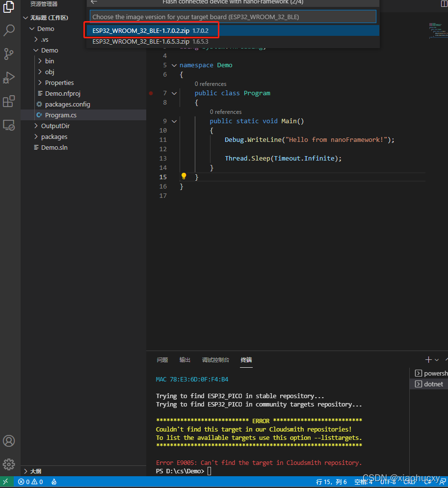This screenshot has height=488, width=448.
Task: Expand the obj folder
Action: [40, 72]
